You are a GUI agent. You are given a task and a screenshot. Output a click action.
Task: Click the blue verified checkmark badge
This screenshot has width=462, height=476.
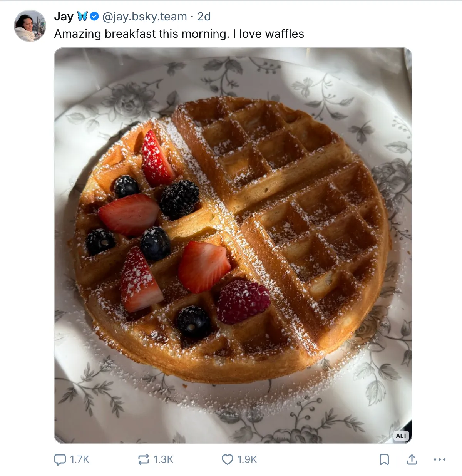pos(95,16)
